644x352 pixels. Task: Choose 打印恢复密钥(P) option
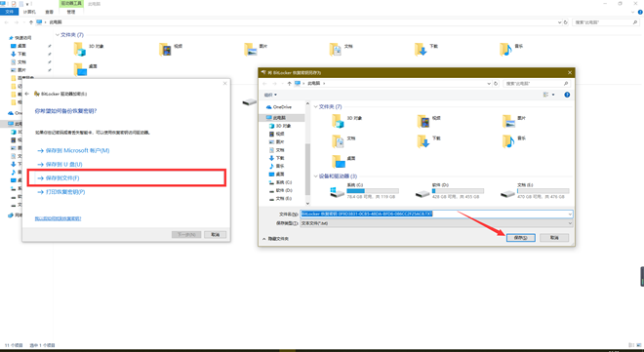click(x=61, y=192)
